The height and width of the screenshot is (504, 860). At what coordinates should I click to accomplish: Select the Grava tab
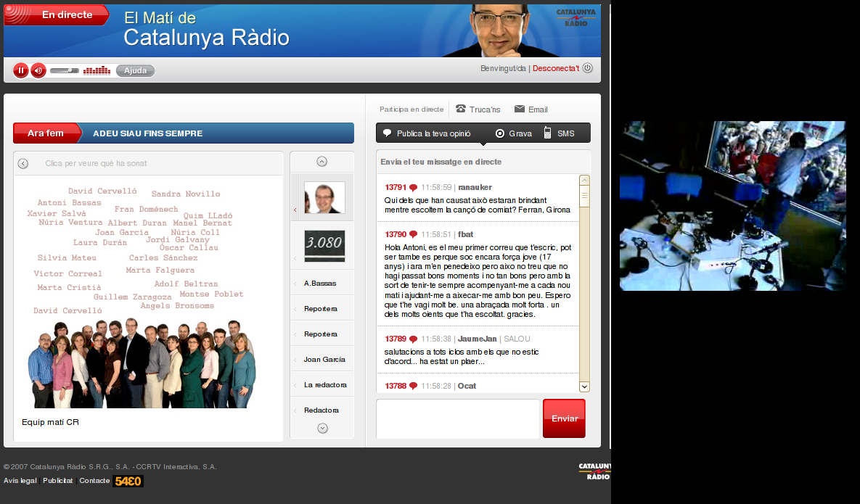point(520,133)
